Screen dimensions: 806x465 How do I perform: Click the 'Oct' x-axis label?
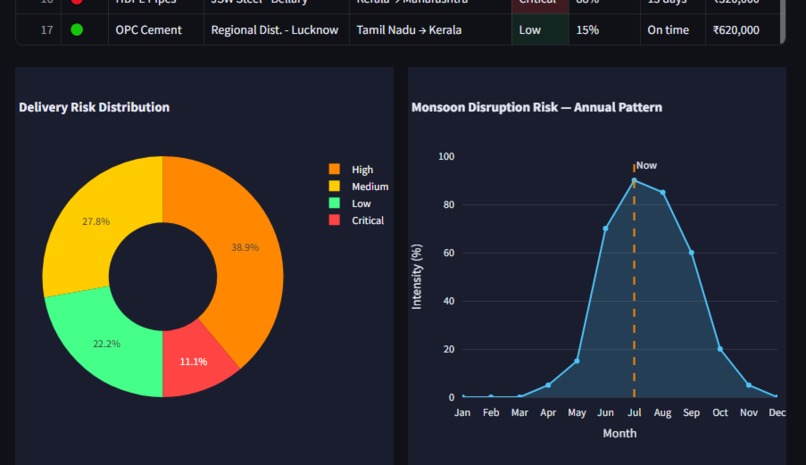click(720, 413)
